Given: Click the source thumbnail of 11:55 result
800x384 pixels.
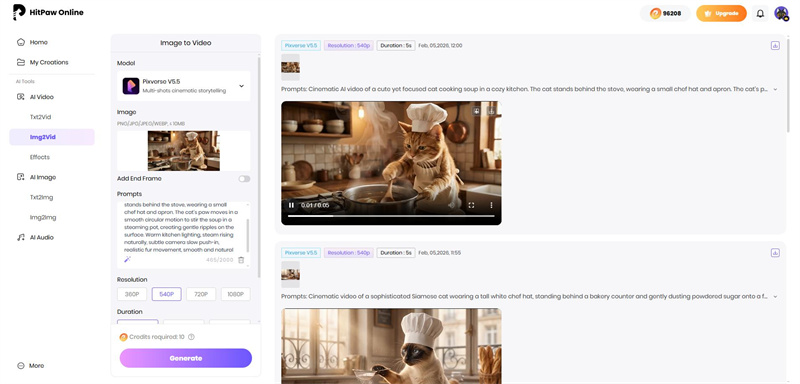Looking at the screenshot, I should coord(290,274).
